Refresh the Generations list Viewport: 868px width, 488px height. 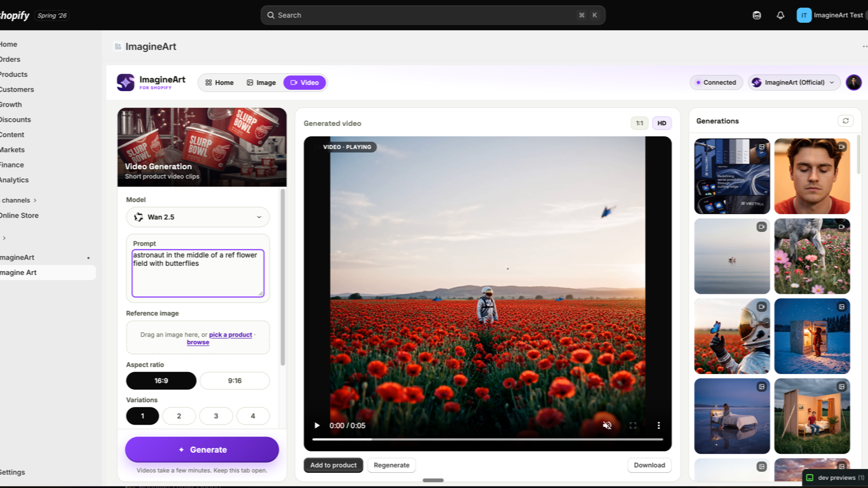coord(845,121)
